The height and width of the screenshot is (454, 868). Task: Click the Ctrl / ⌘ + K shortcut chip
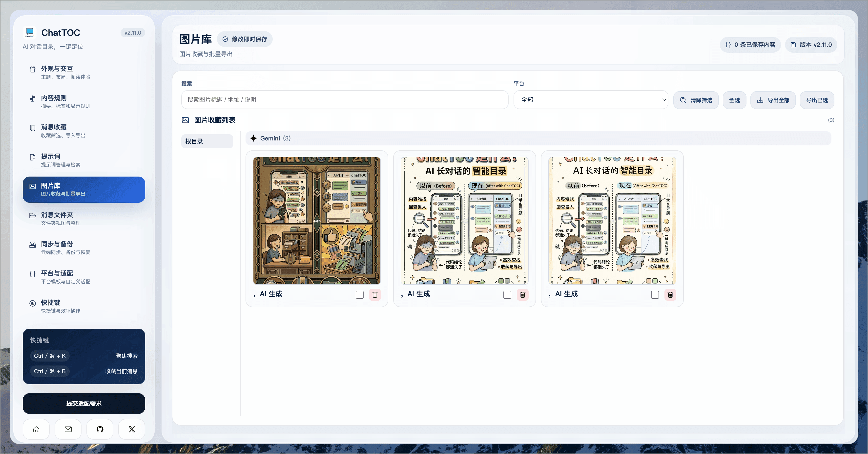(x=50, y=356)
